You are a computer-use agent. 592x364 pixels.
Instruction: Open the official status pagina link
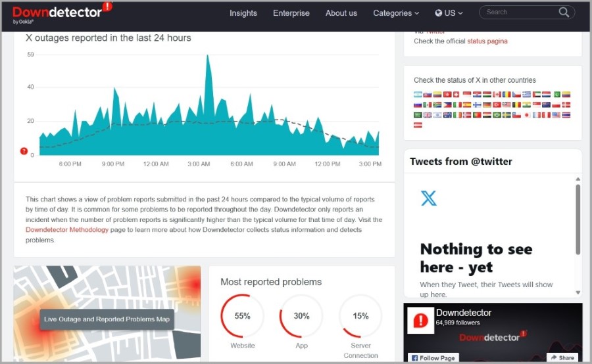coord(487,41)
